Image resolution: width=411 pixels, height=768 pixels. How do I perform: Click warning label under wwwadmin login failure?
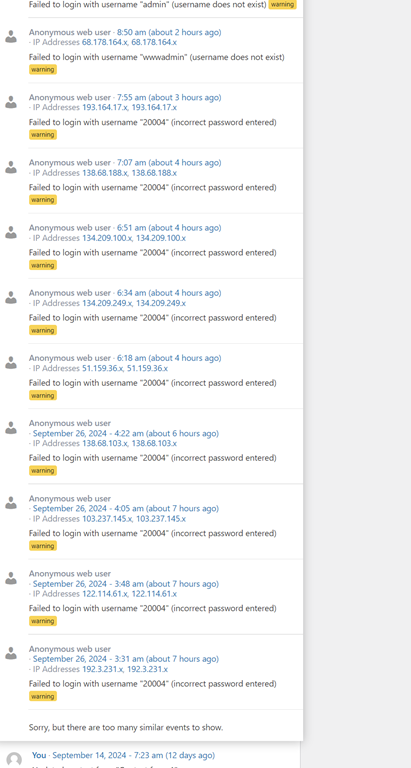[x=43, y=70]
